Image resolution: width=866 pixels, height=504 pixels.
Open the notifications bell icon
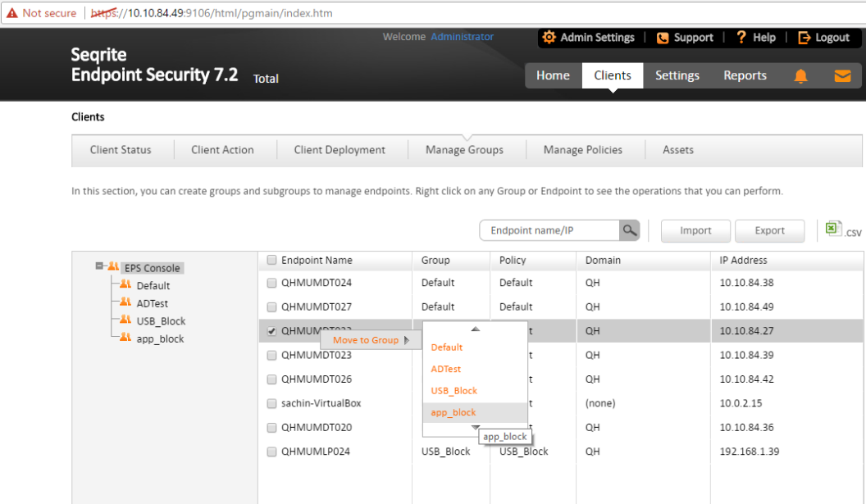pyautogui.click(x=800, y=75)
